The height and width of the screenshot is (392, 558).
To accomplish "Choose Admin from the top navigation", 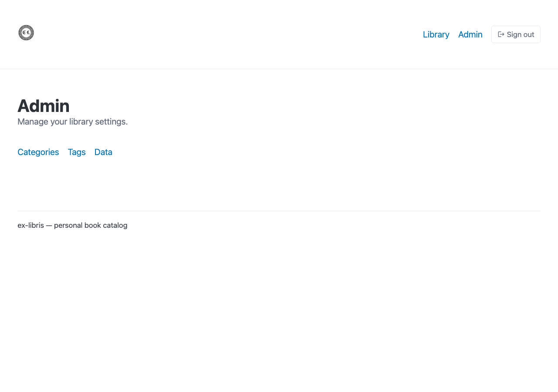I will tap(470, 34).
